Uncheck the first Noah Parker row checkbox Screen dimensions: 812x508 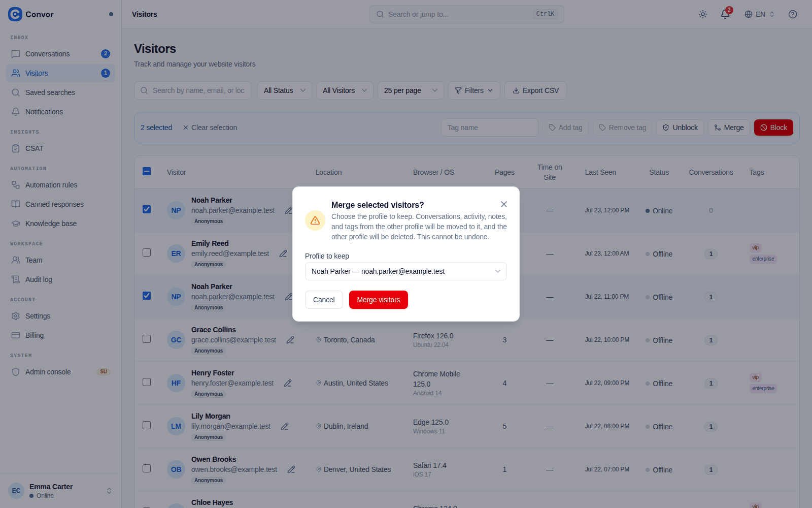click(x=147, y=209)
